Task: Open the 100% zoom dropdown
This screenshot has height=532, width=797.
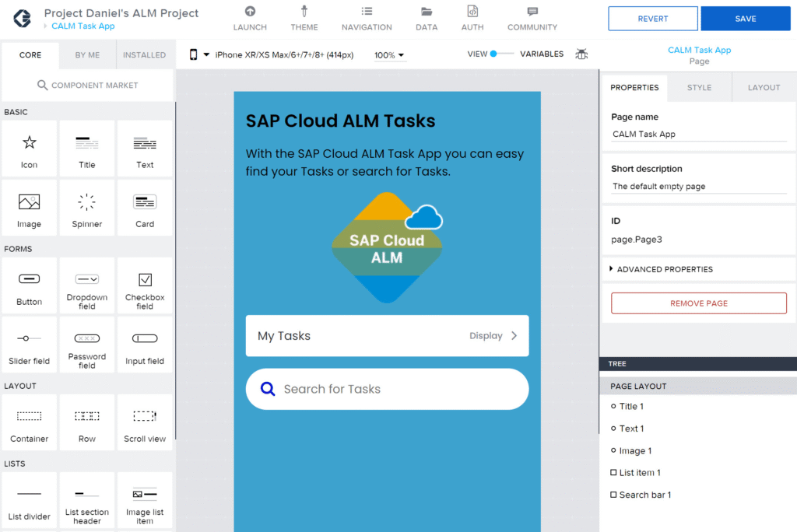Action: pos(389,55)
